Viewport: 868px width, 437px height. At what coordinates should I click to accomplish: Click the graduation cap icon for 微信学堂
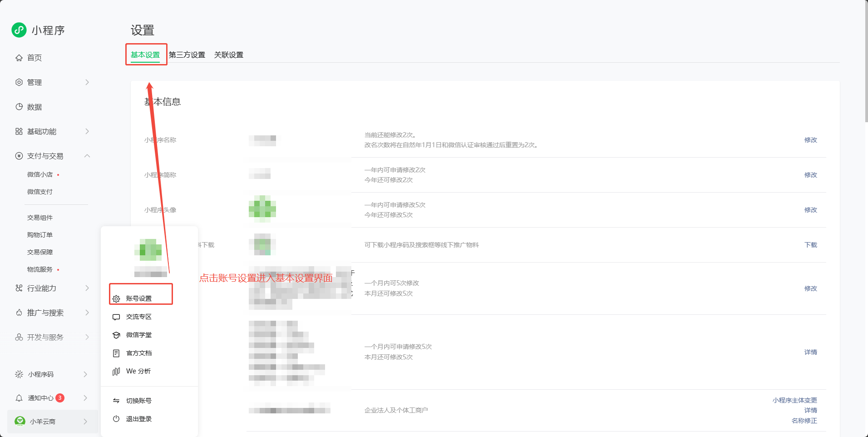click(x=116, y=335)
